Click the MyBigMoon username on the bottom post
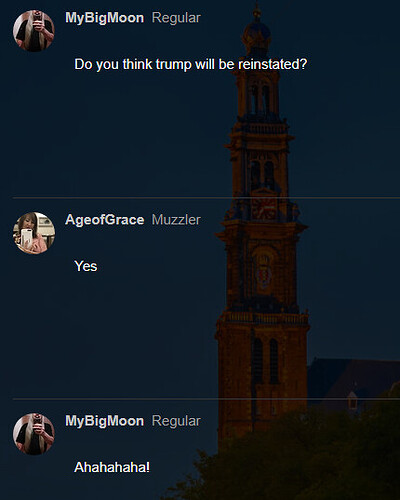400x500 pixels. click(104, 421)
